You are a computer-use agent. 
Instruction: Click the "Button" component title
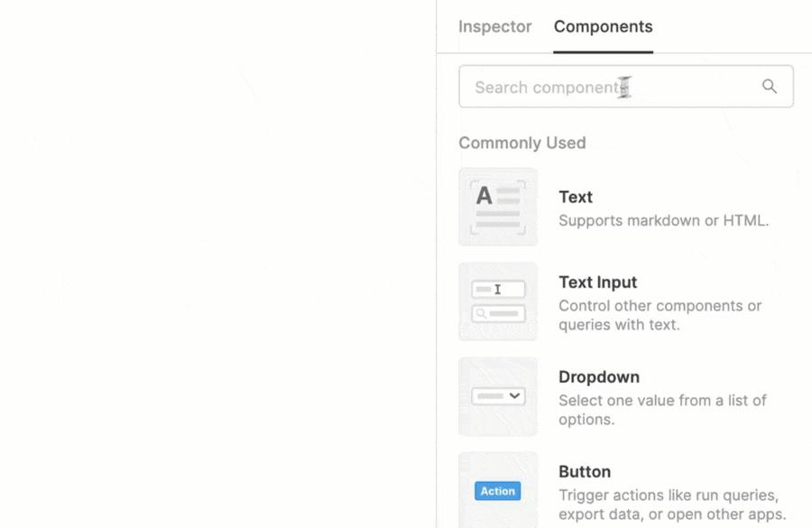(x=585, y=472)
